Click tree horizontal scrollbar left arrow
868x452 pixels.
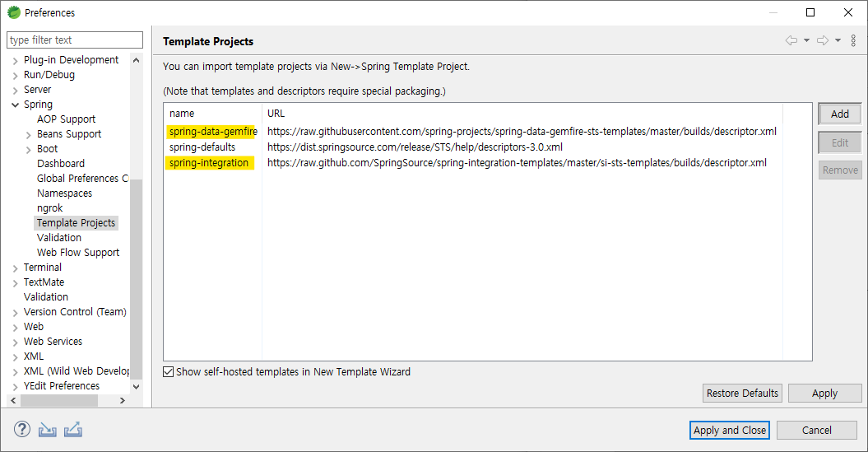click(x=13, y=400)
